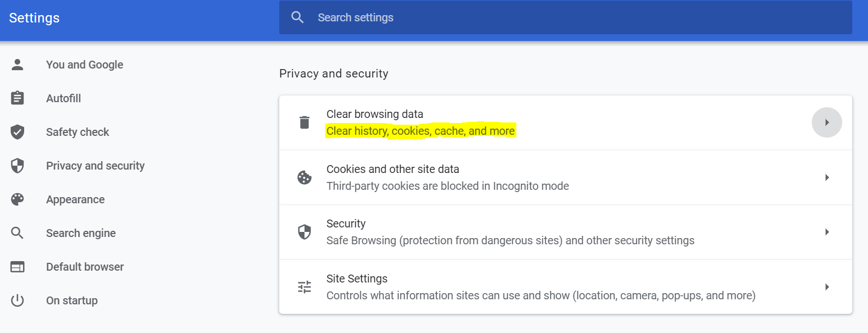This screenshot has width=868, height=333.
Task: Click the person icon beside You and Google
Action: [17, 65]
